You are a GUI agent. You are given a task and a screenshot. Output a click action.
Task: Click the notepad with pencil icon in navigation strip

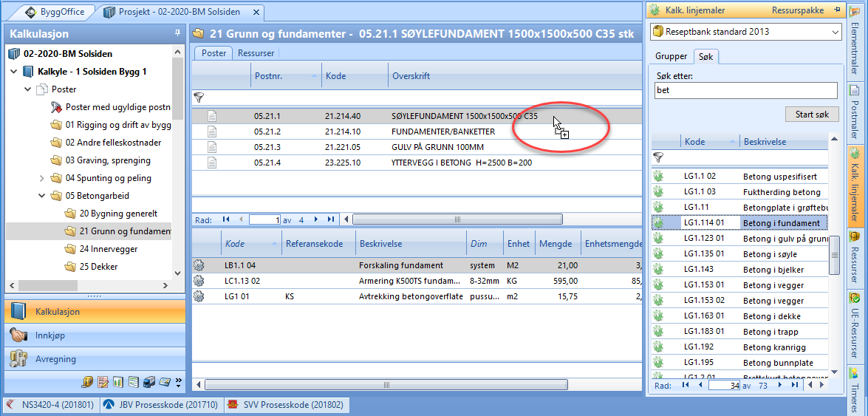[x=102, y=381]
